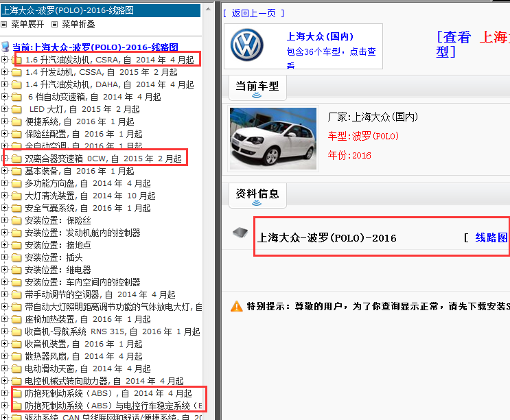Click folder icon of LED 大灯
Viewport: 510px width, 420px height.
16,109
